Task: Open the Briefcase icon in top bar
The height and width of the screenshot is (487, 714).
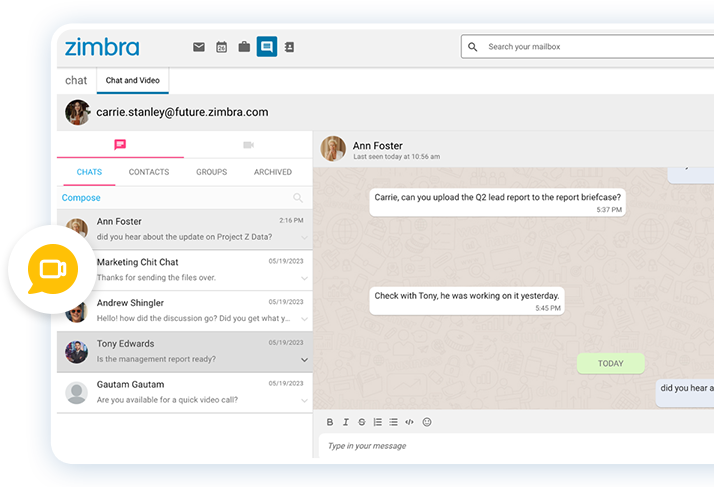Action: 244,46
